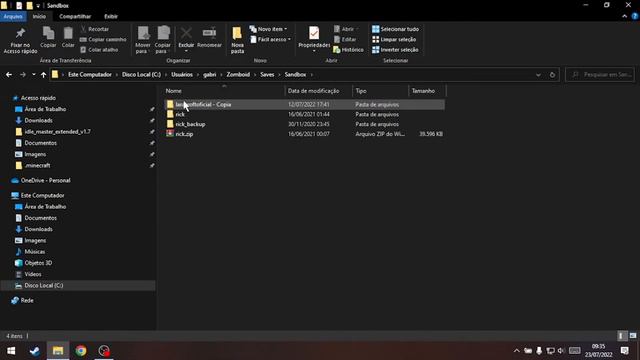The height and width of the screenshot is (360, 640).
Task: Select Rede in the sidebar
Action: 27,300
